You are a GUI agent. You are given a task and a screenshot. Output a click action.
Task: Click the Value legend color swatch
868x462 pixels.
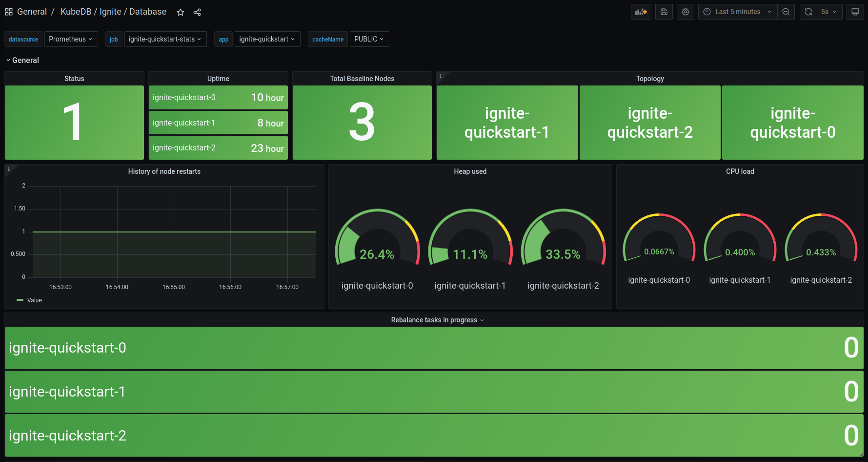tap(20, 300)
